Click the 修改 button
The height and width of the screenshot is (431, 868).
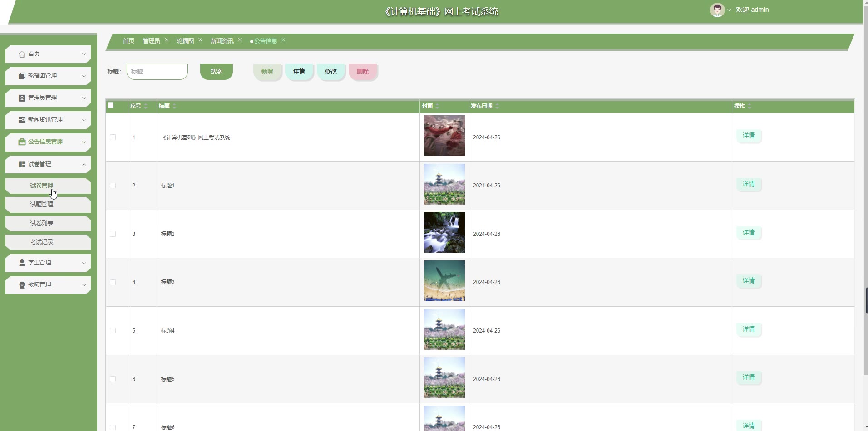[331, 71]
